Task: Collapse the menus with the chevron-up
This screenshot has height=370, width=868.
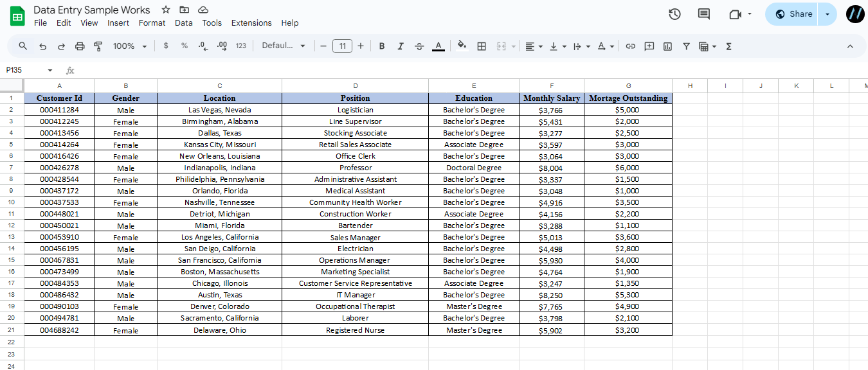Action: coord(850,46)
